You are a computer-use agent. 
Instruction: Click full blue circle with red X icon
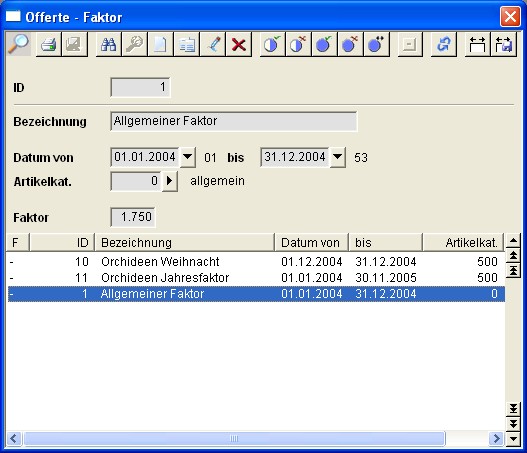pyautogui.click(x=350, y=44)
